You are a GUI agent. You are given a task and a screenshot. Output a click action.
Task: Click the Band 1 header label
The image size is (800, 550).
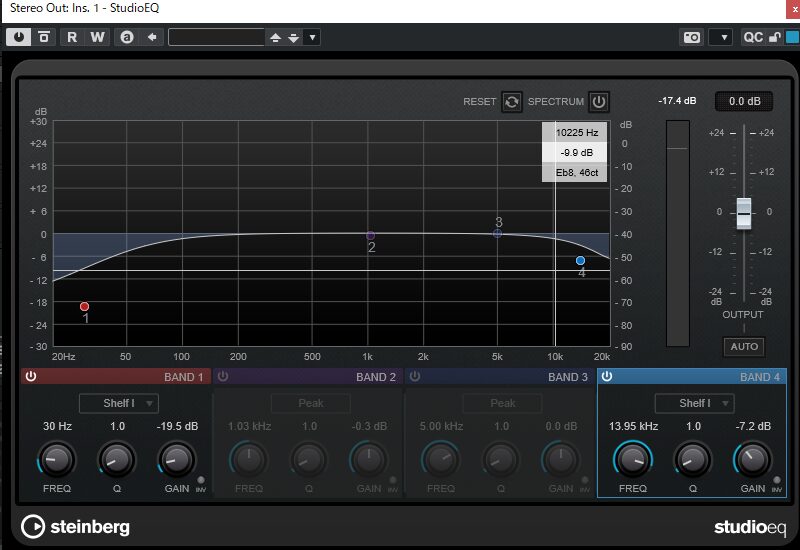[x=184, y=377]
